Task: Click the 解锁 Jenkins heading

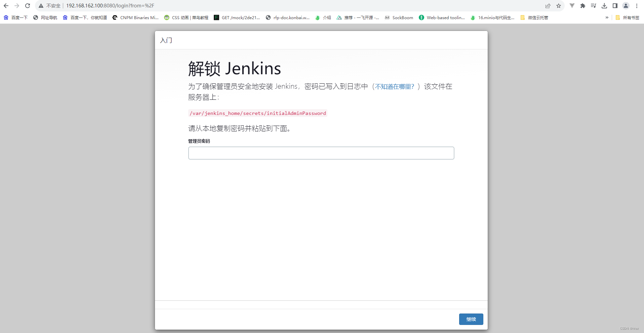Action: pyautogui.click(x=234, y=69)
